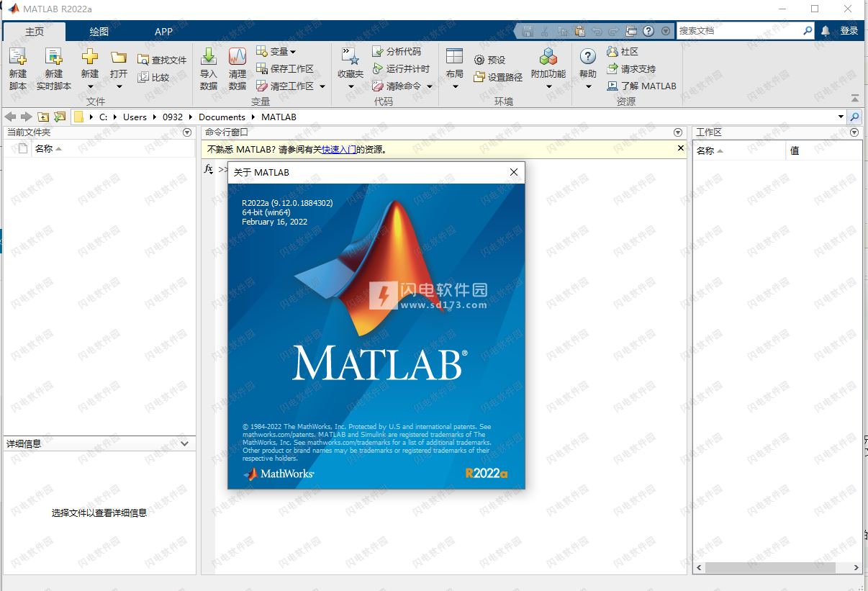Open the address bar history dropdown
The image size is (868, 591).
841,117
